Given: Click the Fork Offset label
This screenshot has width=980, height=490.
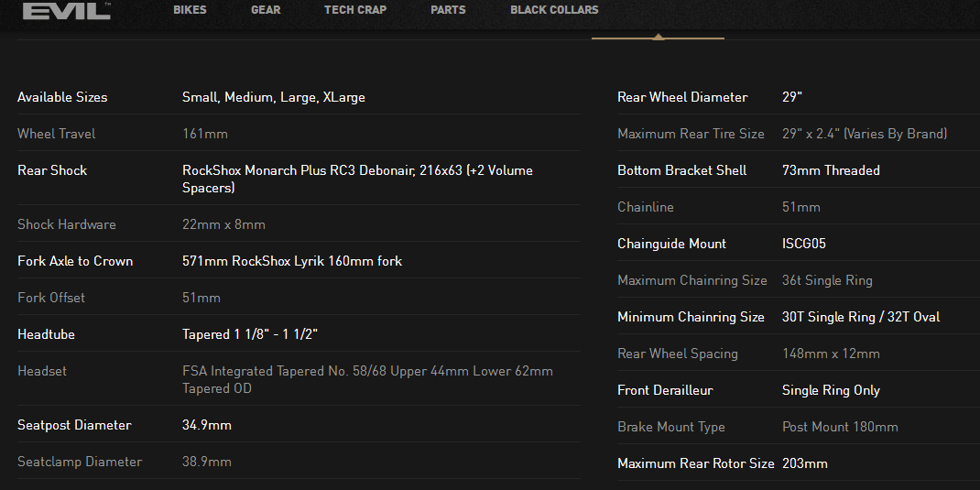Looking at the screenshot, I should [x=51, y=298].
